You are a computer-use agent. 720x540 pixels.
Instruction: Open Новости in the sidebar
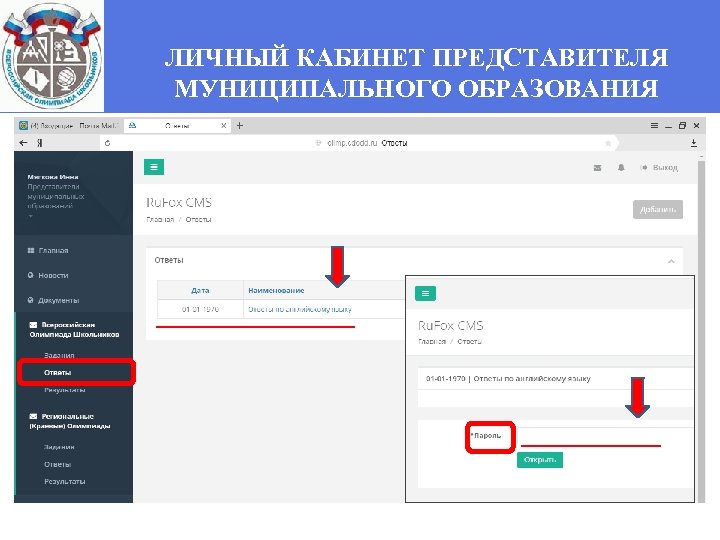(53, 276)
